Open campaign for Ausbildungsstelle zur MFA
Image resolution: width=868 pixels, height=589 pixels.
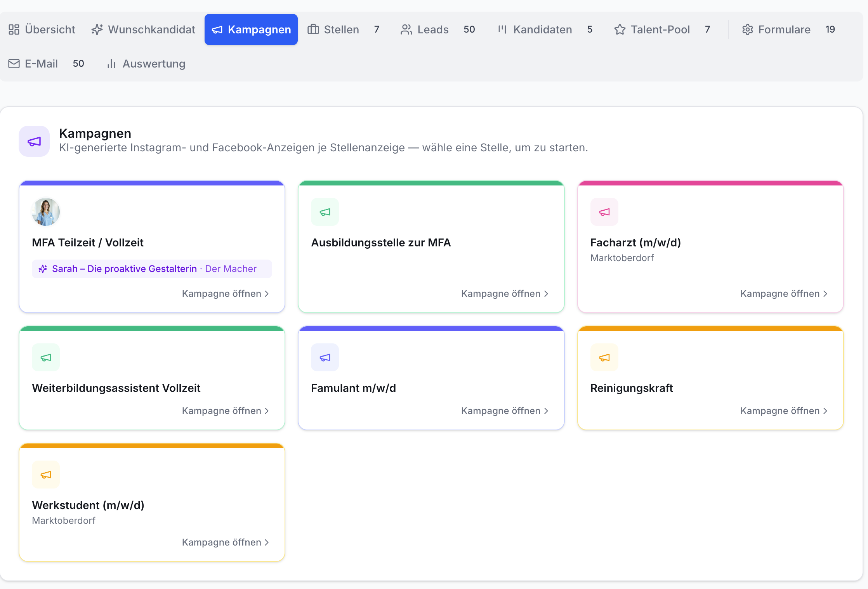pos(505,294)
